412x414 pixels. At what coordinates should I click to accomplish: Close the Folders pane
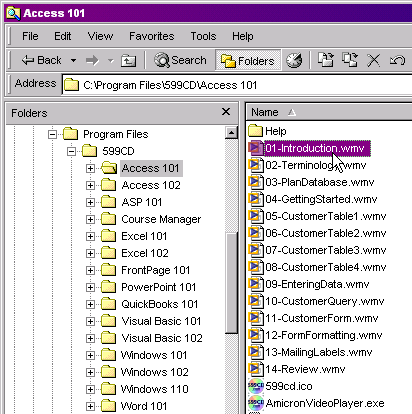226,112
